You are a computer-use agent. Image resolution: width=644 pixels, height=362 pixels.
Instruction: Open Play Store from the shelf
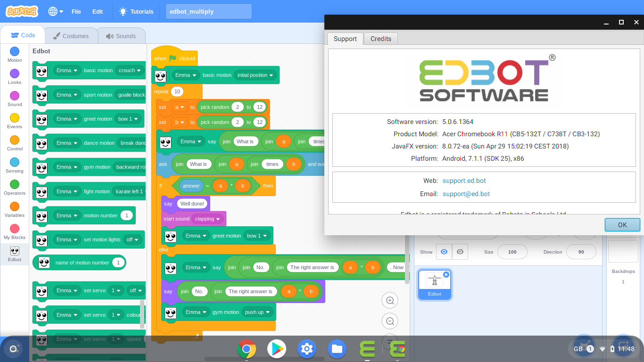pos(277,349)
